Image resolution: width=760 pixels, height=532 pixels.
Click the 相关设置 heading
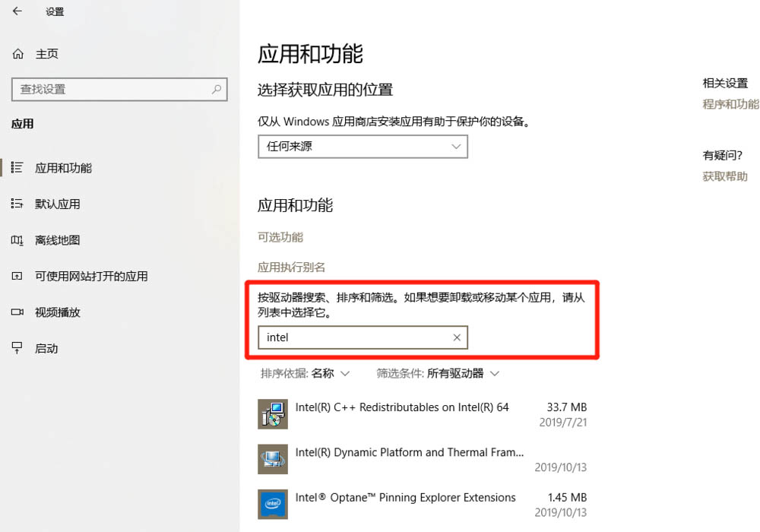(725, 83)
